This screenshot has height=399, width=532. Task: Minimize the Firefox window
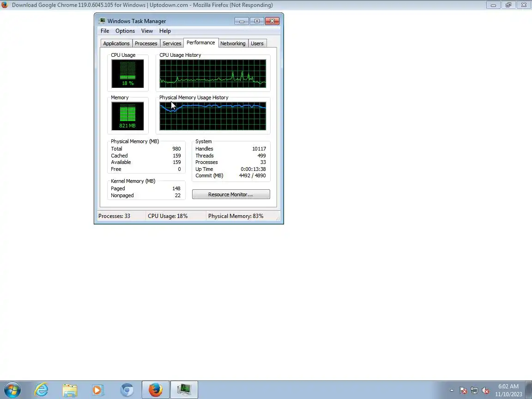[493, 5]
